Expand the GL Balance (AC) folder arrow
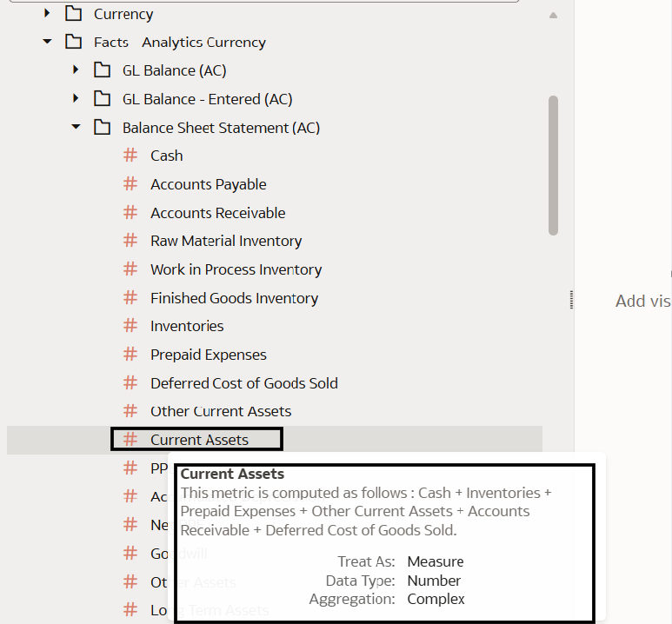 click(x=76, y=70)
